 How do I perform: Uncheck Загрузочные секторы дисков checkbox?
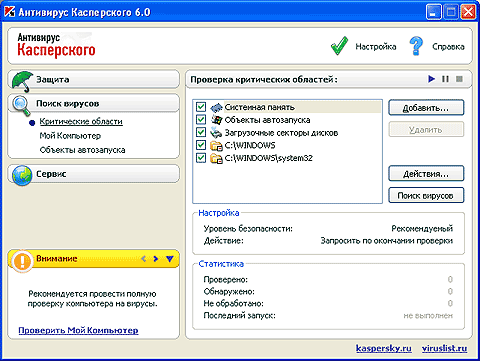coord(201,132)
